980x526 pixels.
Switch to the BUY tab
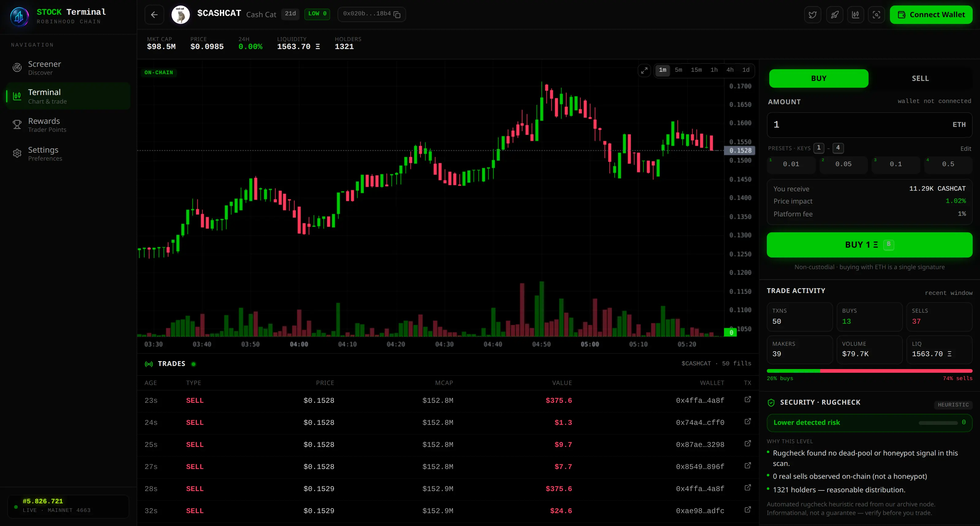point(819,78)
